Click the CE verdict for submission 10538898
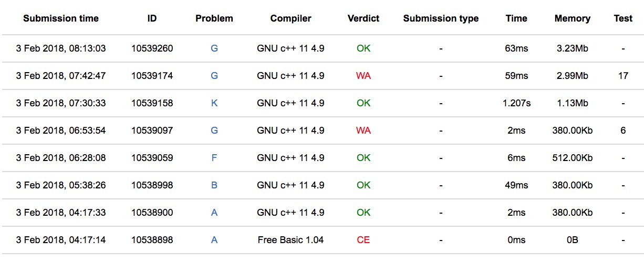The width and height of the screenshot is (644, 261). point(363,240)
